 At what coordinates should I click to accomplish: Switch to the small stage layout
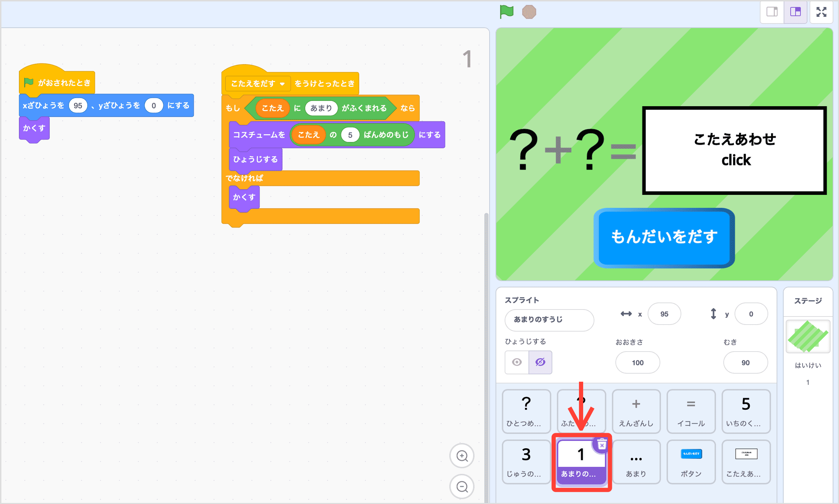pyautogui.click(x=772, y=12)
